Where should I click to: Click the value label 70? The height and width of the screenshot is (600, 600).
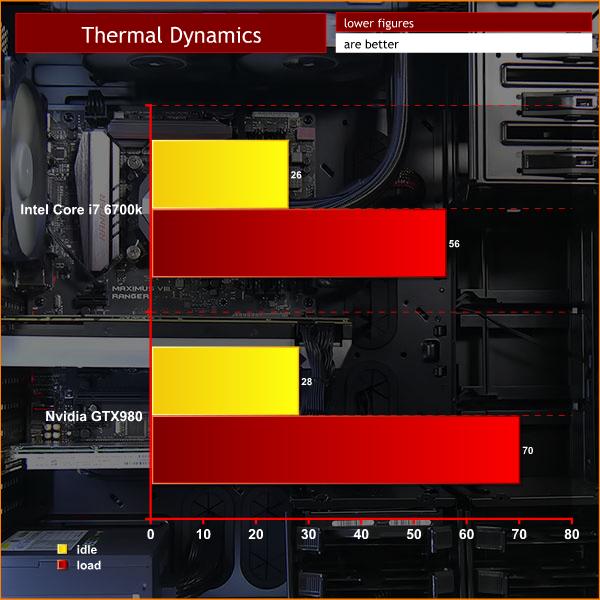[x=528, y=450]
